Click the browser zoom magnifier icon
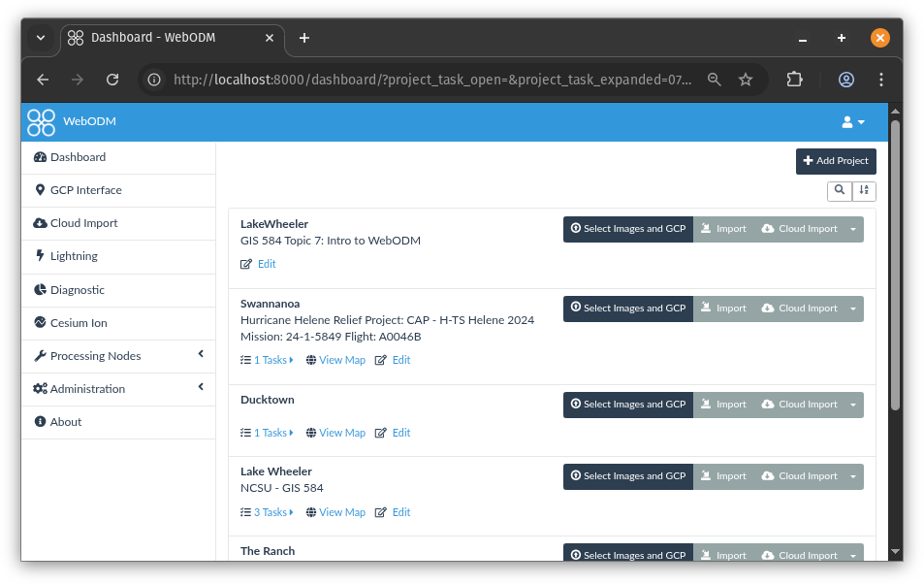924x585 pixels. click(x=715, y=80)
